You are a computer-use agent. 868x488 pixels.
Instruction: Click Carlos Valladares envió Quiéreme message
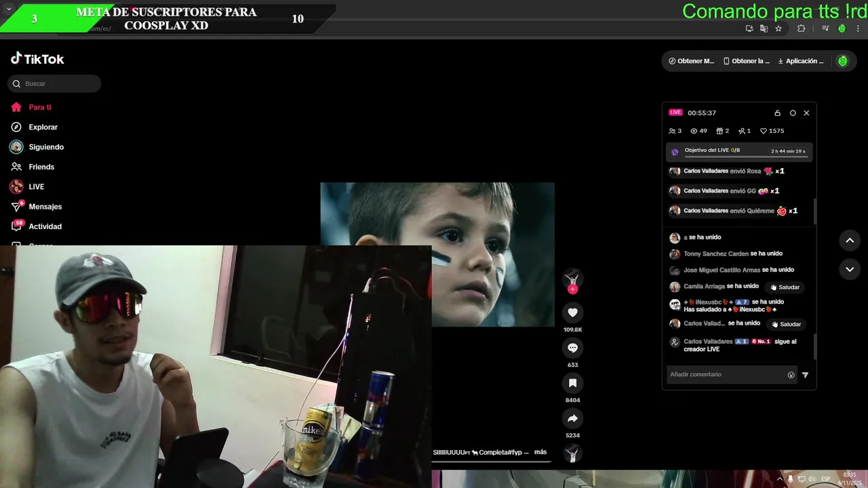point(734,211)
